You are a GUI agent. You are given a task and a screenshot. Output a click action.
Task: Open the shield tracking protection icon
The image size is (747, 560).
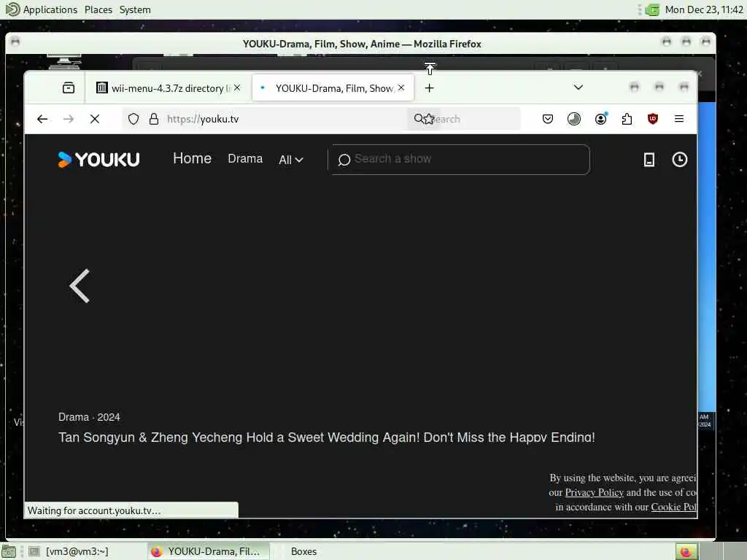[x=133, y=119]
